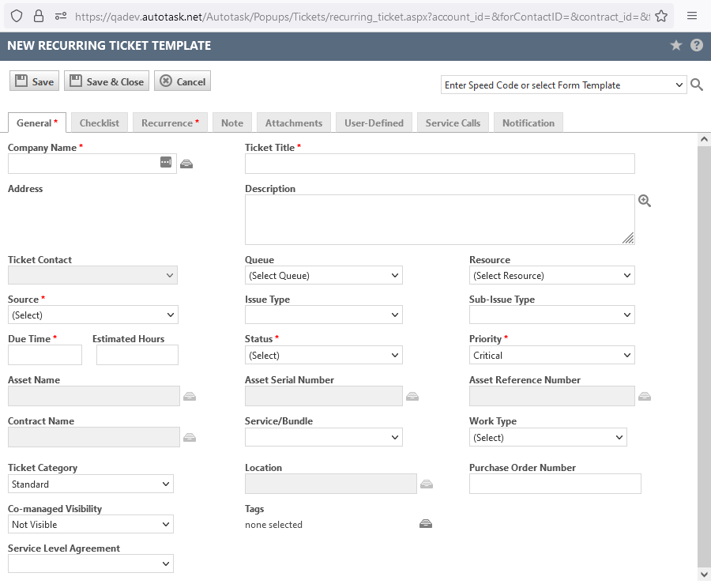Click the scrollbar up arrow
This screenshot has height=588, width=711.
pos(704,139)
